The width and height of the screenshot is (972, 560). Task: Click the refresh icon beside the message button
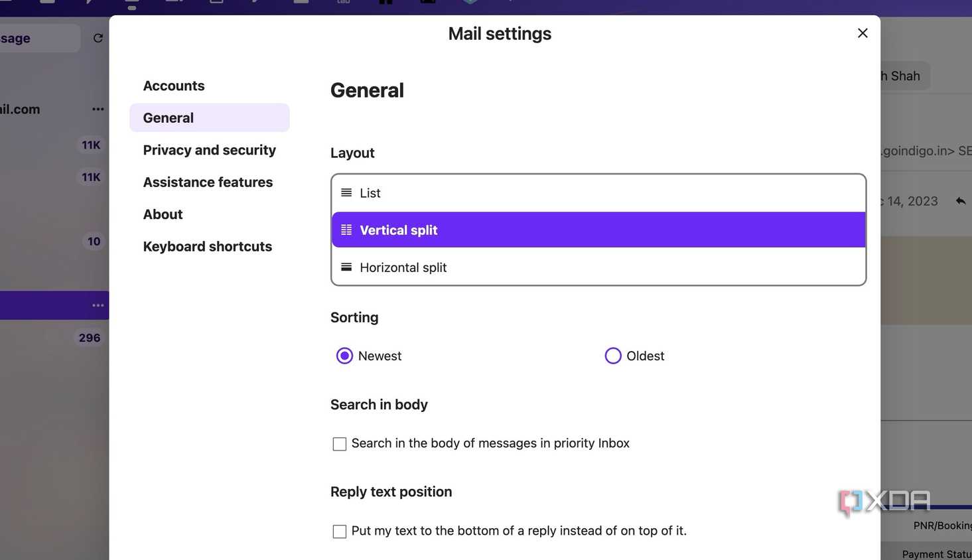click(x=98, y=38)
